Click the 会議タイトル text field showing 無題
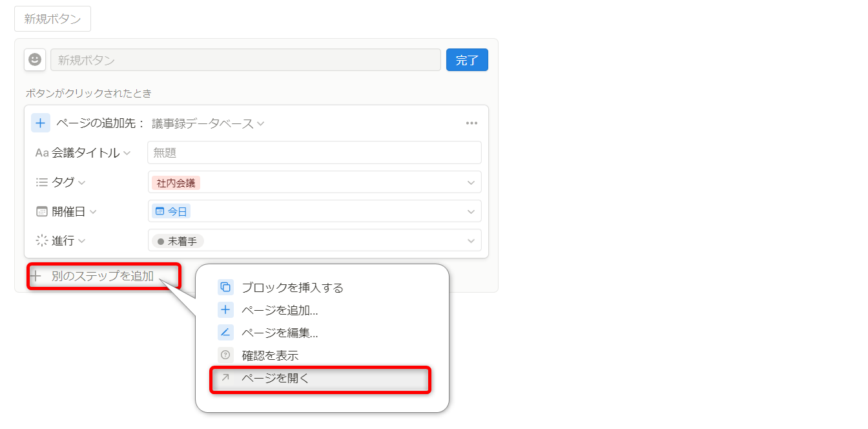Image resolution: width=868 pixels, height=429 pixels. click(315, 153)
